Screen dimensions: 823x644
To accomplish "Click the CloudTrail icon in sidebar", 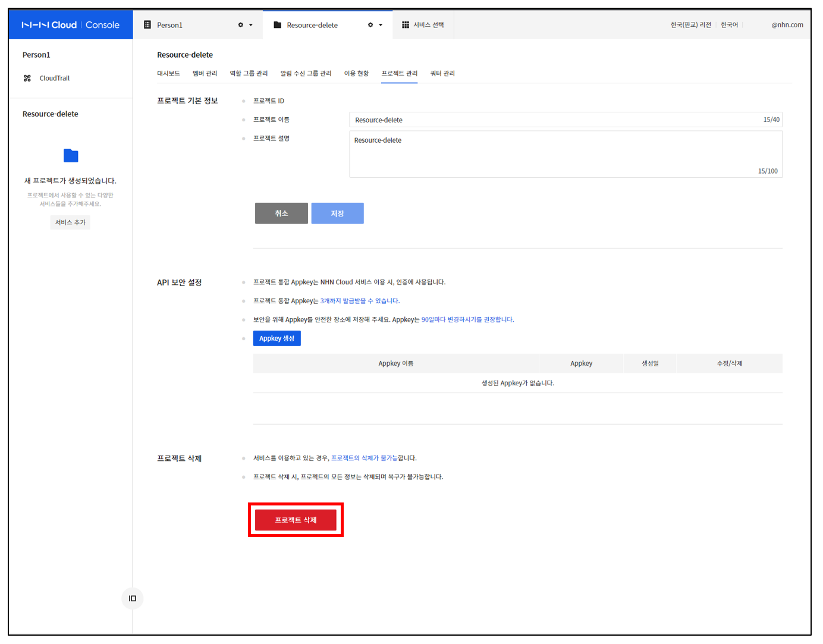I will (27, 78).
